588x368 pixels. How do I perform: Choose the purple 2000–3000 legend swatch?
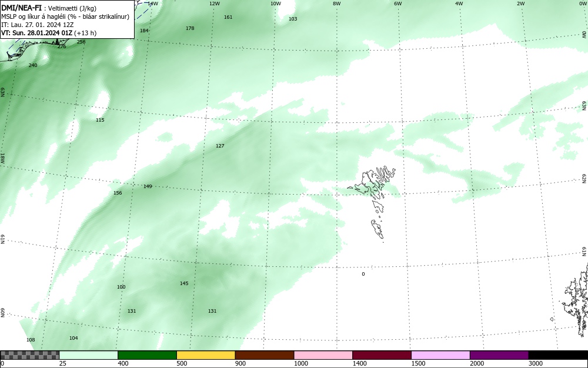tap(499, 355)
